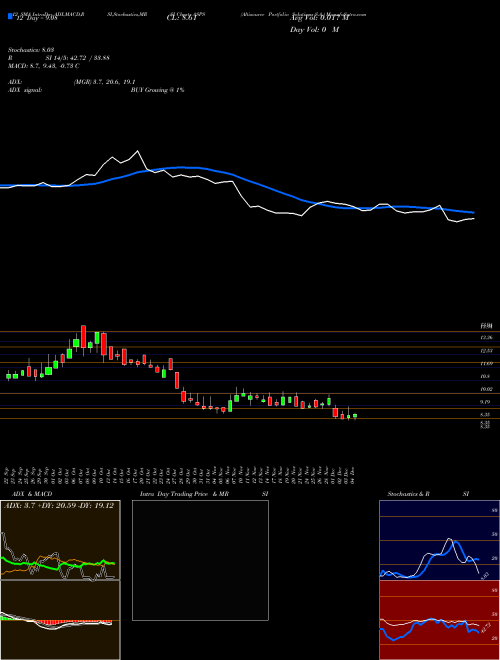This screenshot has width=500, height=660.
Task: Click the 42.72 value label in RSI panel
Action: [484, 628]
